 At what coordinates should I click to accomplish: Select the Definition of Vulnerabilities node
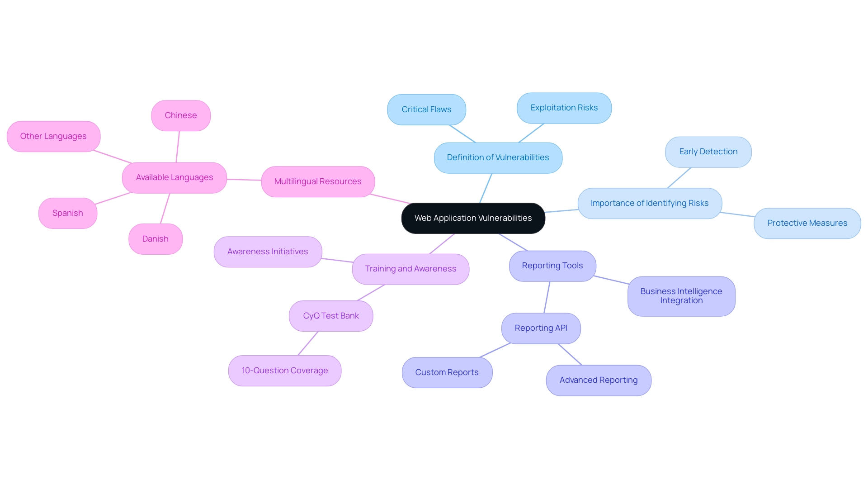(x=497, y=157)
